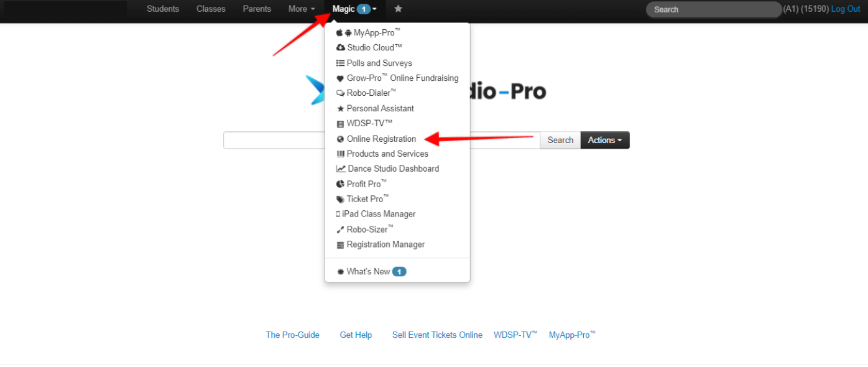This screenshot has width=868, height=367.
Task: Click the tablet icon beside iPad Class Manager
Action: point(338,214)
